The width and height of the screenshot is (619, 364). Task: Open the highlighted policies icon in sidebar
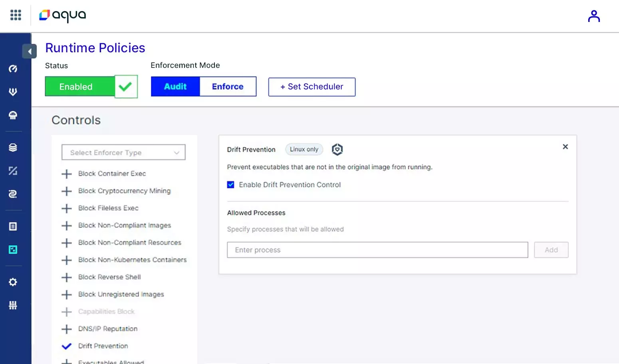(13, 249)
